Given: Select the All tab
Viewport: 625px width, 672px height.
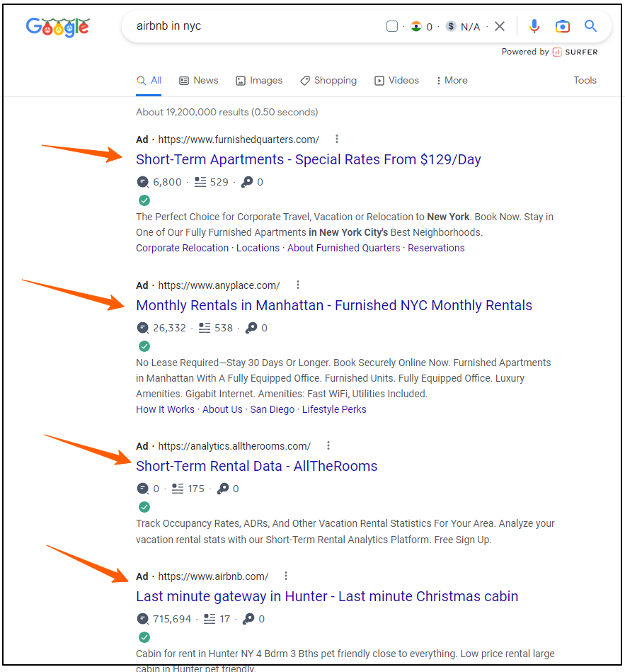Looking at the screenshot, I should (149, 81).
